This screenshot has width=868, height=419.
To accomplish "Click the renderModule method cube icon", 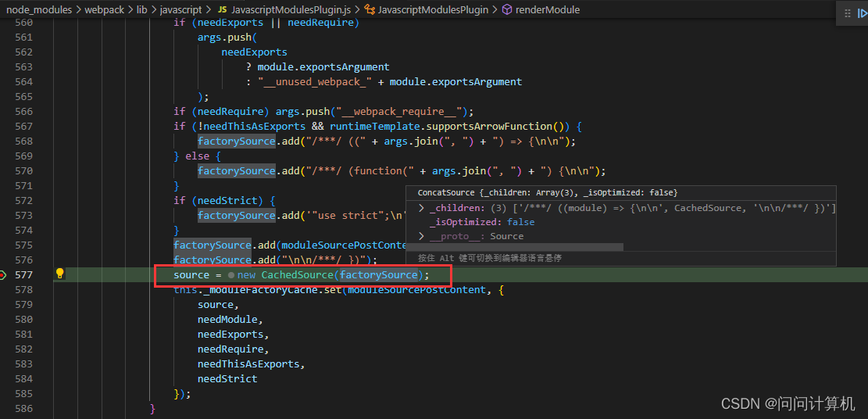I will [x=506, y=9].
